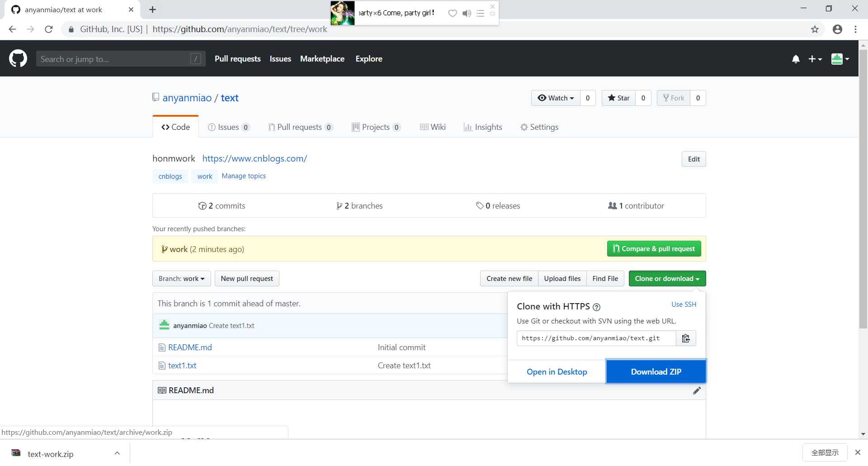
Task: Open HTTPS clone help question icon
Action: pos(596,307)
